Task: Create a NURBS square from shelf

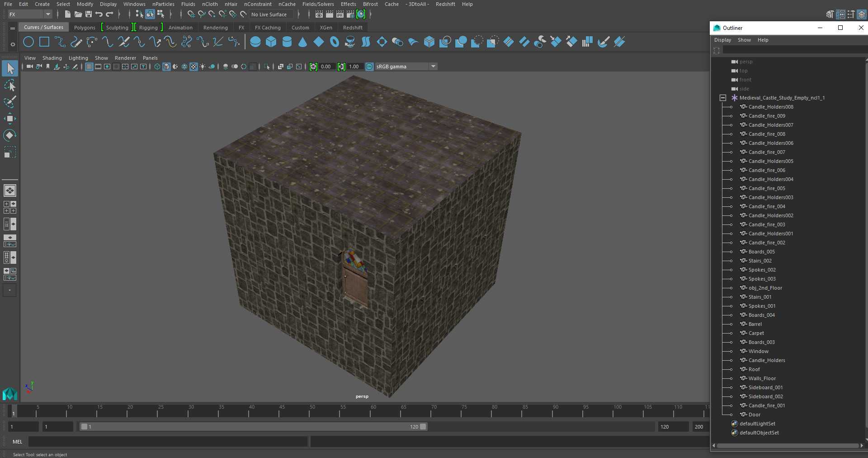Action: (44, 42)
